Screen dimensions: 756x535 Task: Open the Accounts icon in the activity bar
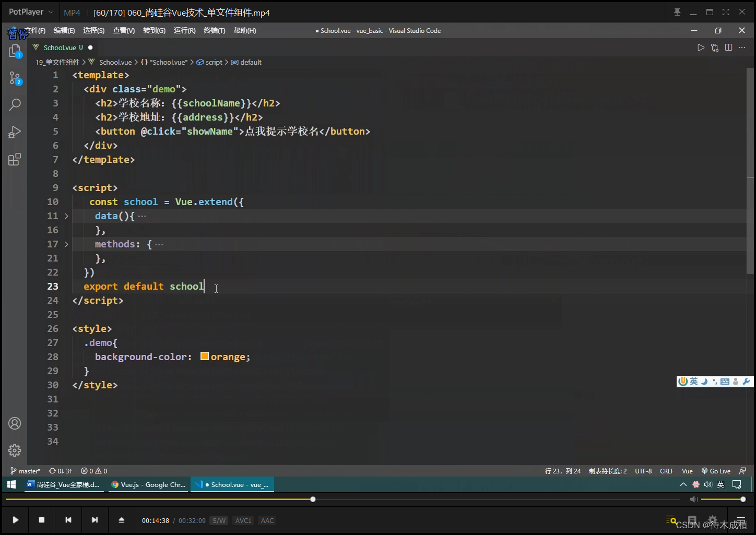coord(15,423)
